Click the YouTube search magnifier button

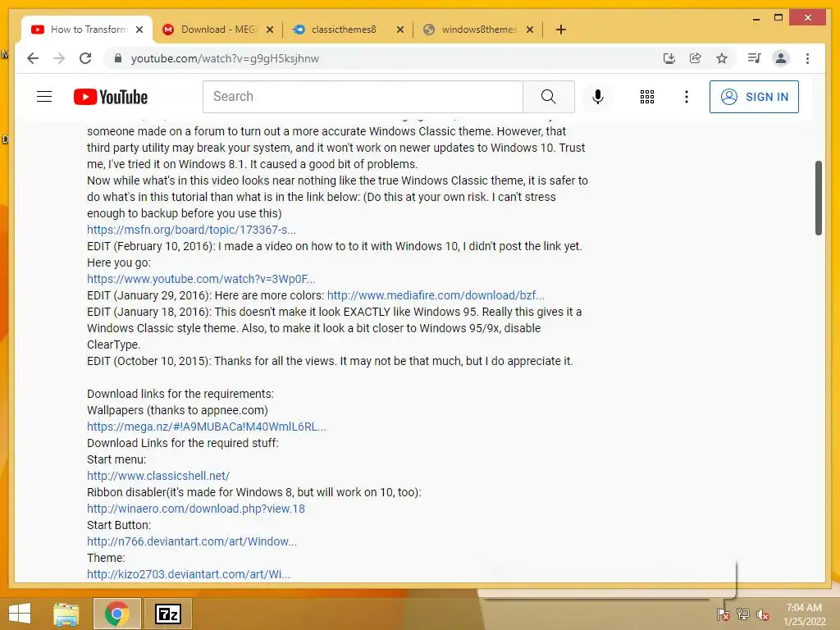pos(549,97)
